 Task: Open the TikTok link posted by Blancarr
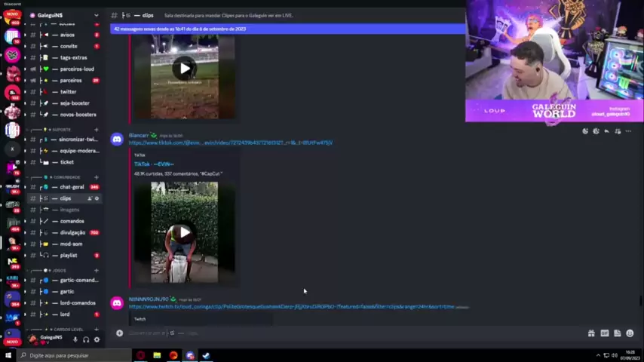pos(230,143)
